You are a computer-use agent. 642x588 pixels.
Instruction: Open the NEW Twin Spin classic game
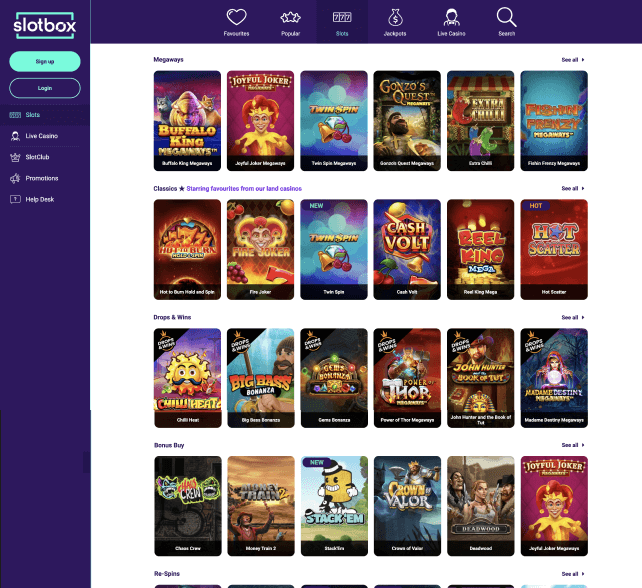point(334,249)
